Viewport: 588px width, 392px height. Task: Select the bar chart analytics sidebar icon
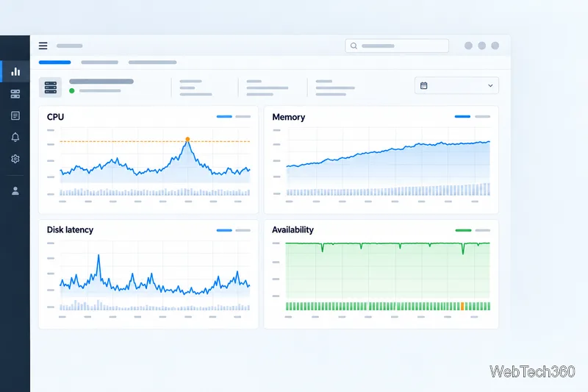[15, 71]
